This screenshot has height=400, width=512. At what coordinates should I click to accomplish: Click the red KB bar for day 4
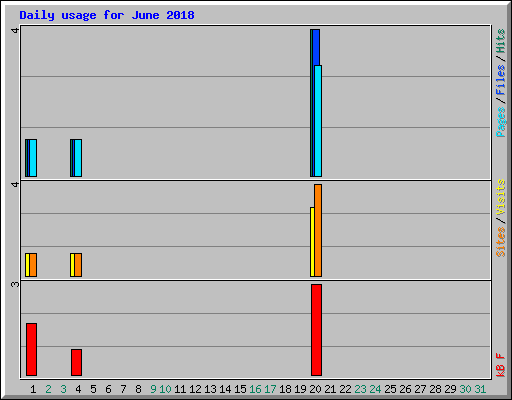[76, 363]
